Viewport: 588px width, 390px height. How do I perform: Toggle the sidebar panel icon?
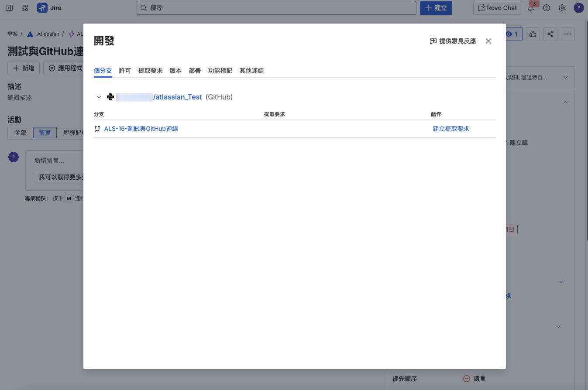tap(9, 8)
